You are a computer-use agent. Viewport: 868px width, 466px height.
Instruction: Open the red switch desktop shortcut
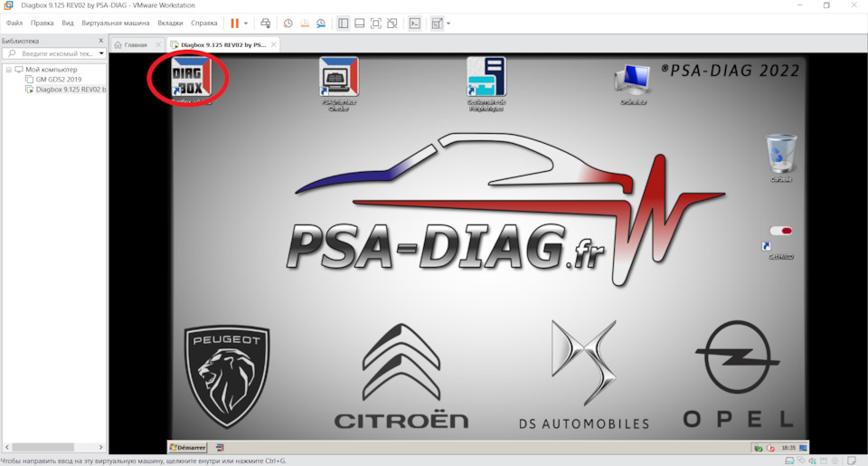tap(780, 243)
